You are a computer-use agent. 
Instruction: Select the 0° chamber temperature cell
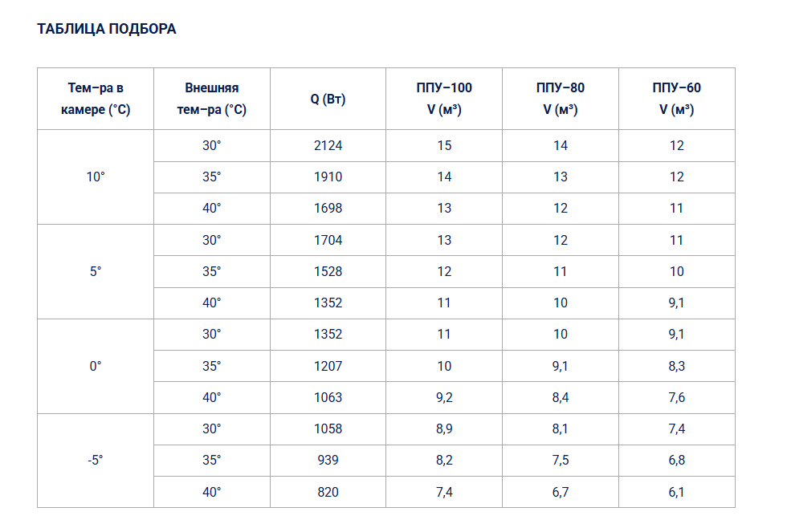tap(96, 366)
